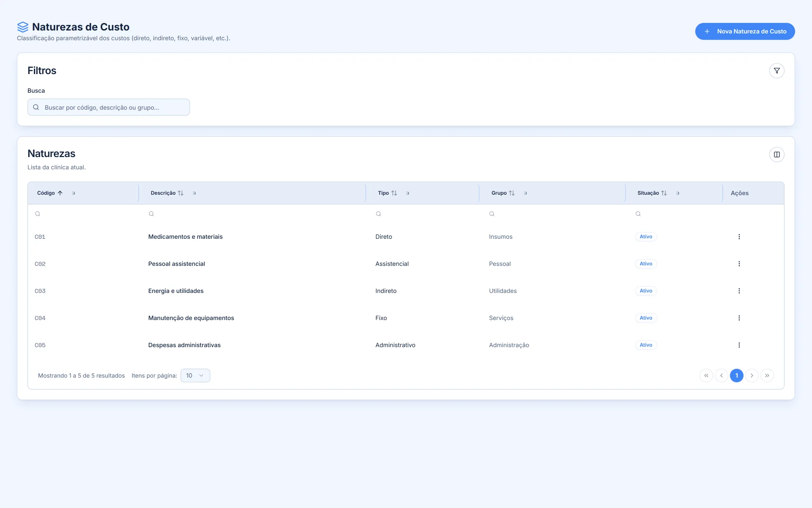
Task: Sort the Descrição column
Action: (x=181, y=193)
